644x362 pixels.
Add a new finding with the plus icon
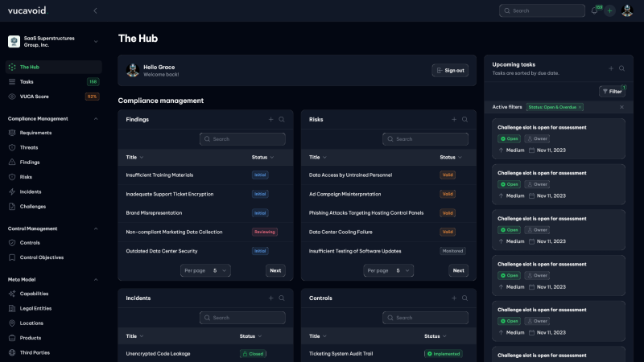(x=271, y=119)
